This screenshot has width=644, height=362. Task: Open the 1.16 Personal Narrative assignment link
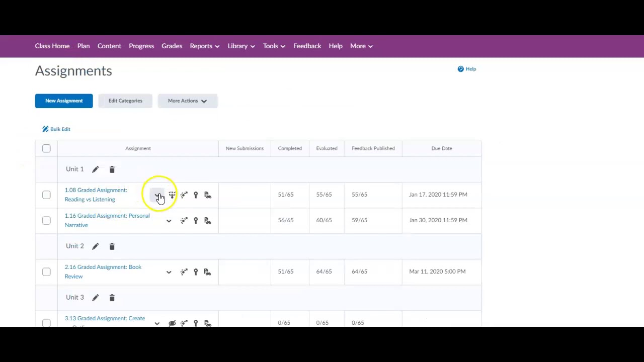[x=107, y=220]
